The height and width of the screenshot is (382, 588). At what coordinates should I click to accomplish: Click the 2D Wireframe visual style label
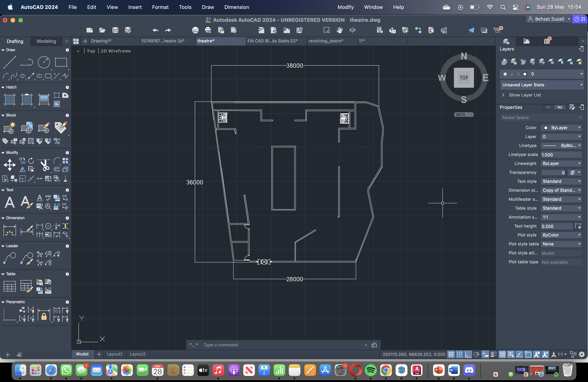(116, 51)
